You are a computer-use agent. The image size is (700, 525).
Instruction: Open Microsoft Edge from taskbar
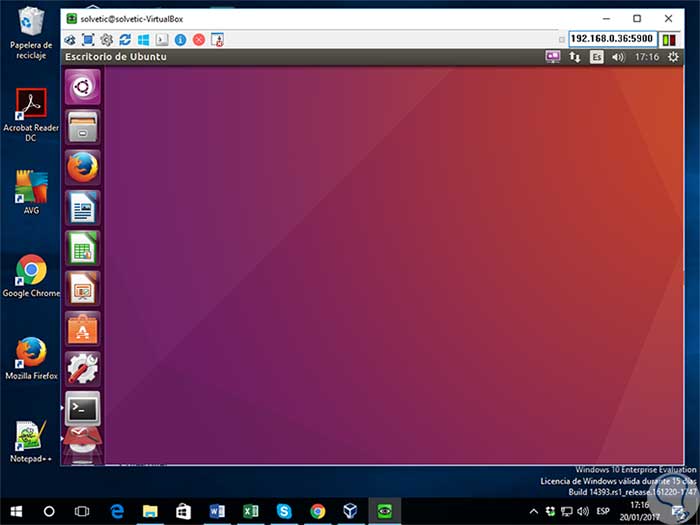(x=117, y=511)
